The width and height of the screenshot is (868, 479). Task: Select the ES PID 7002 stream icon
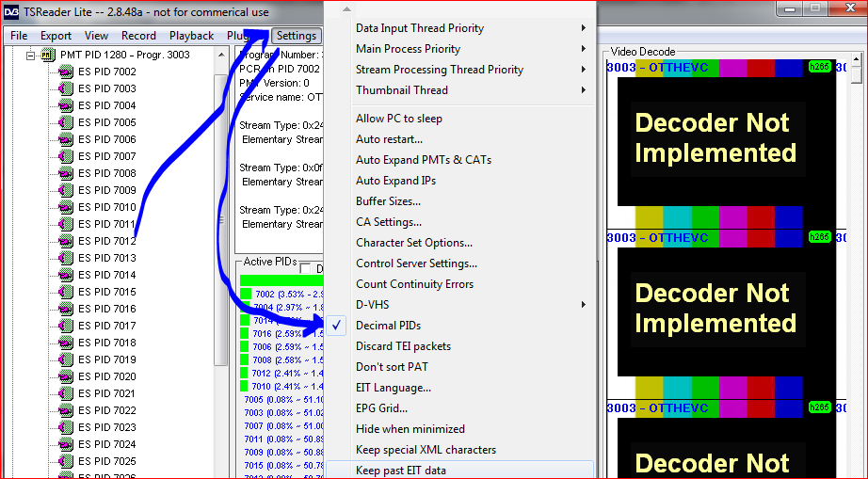(x=66, y=72)
